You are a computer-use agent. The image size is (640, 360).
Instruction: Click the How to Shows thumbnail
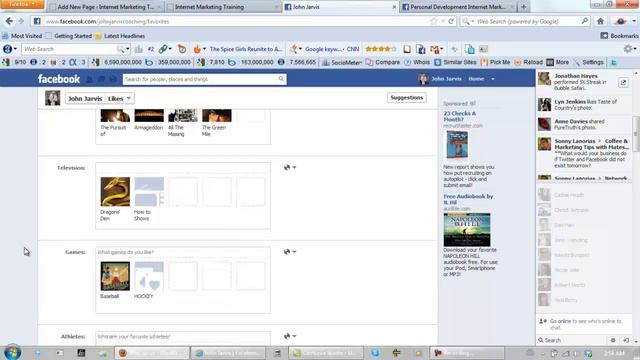[x=149, y=192]
